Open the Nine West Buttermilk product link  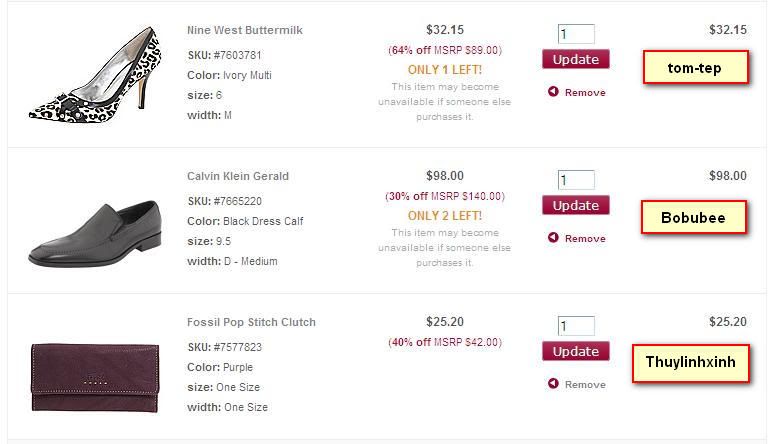244,30
